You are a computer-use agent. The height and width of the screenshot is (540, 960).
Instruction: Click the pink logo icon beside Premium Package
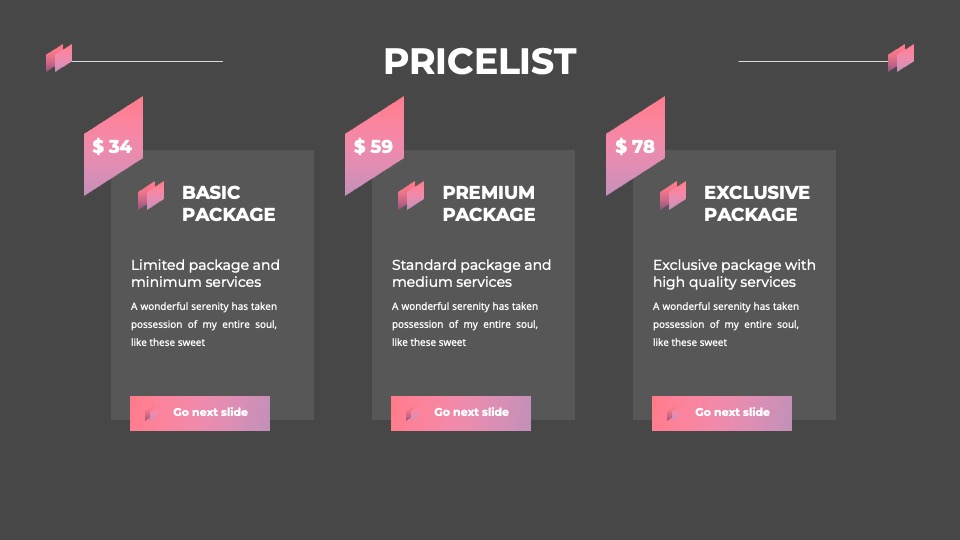coord(411,195)
